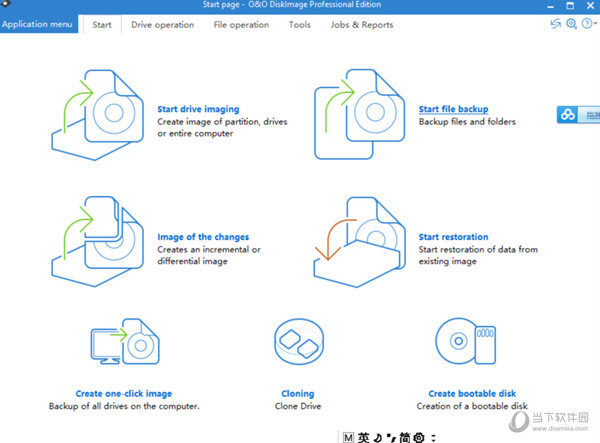Click the Cloning link
Viewport: 600px width, 443px height.
298,394
